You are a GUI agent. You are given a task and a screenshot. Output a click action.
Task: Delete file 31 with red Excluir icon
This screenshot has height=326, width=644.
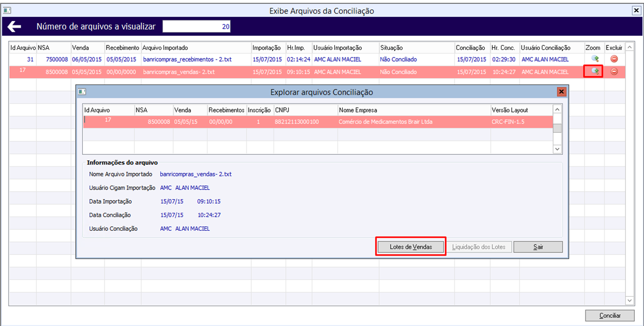(614, 59)
